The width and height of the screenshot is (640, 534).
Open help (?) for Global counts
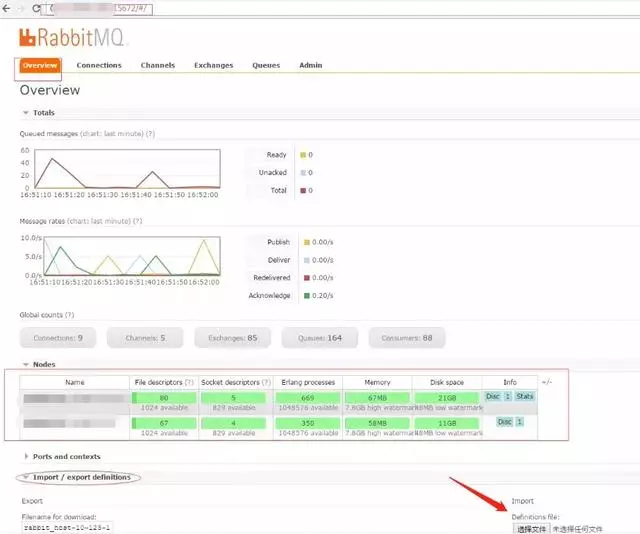[x=69, y=315]
